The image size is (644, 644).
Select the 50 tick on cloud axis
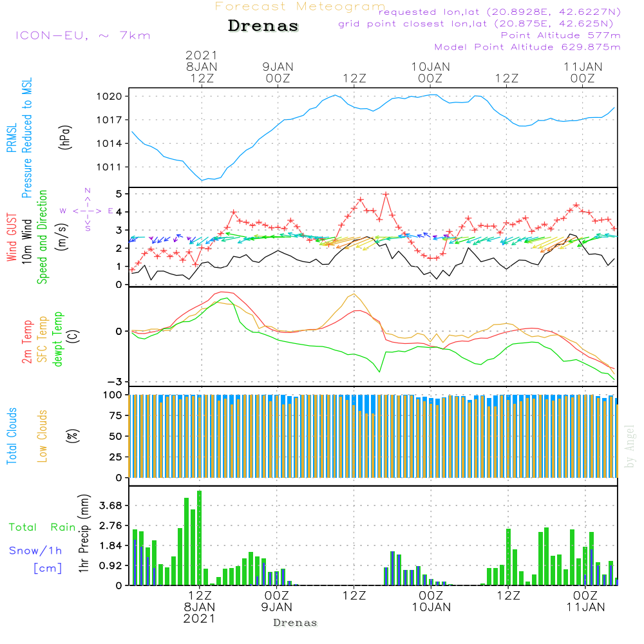pos(116,436)
